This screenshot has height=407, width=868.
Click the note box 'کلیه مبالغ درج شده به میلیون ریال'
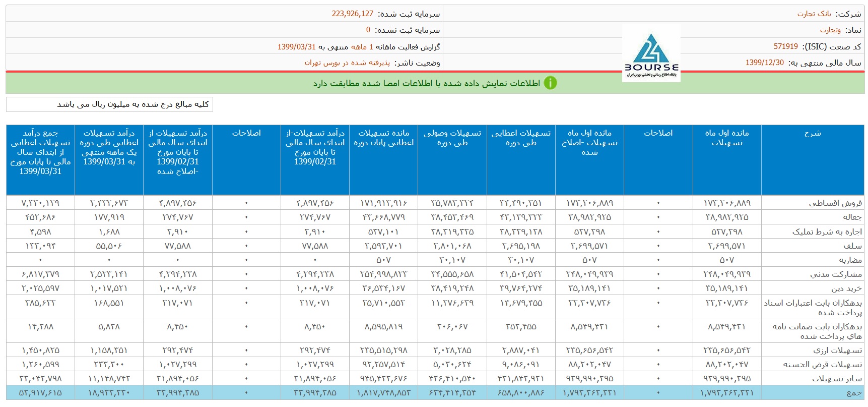110,104
